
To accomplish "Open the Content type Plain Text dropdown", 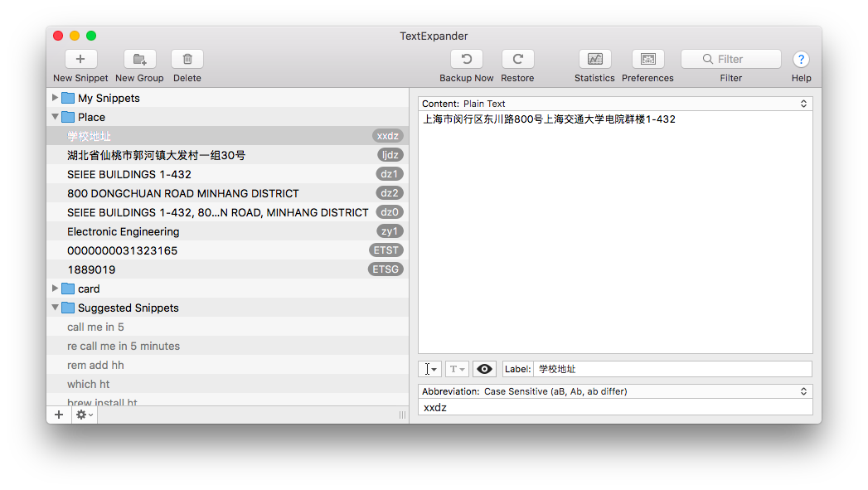I will pos(615,104).
